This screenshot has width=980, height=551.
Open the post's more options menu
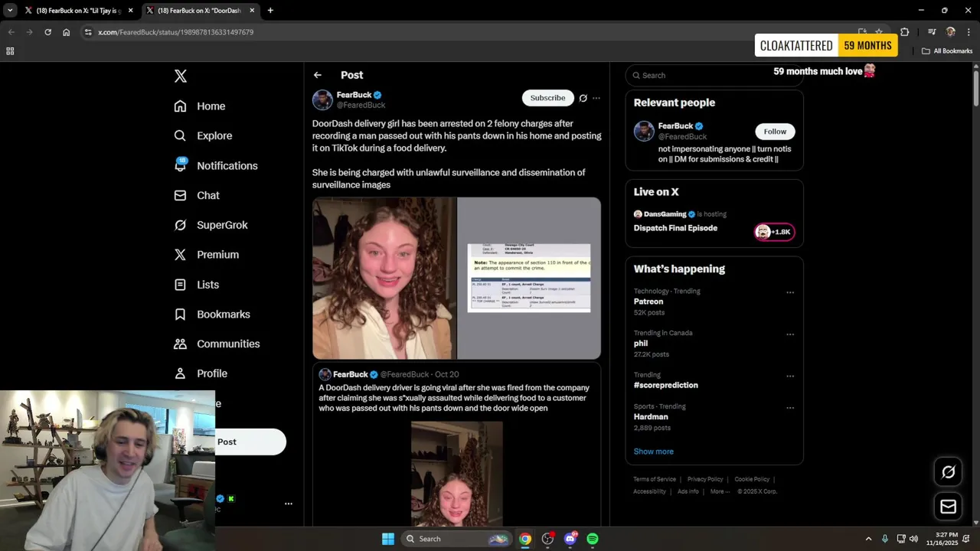[x=596, y=98]
